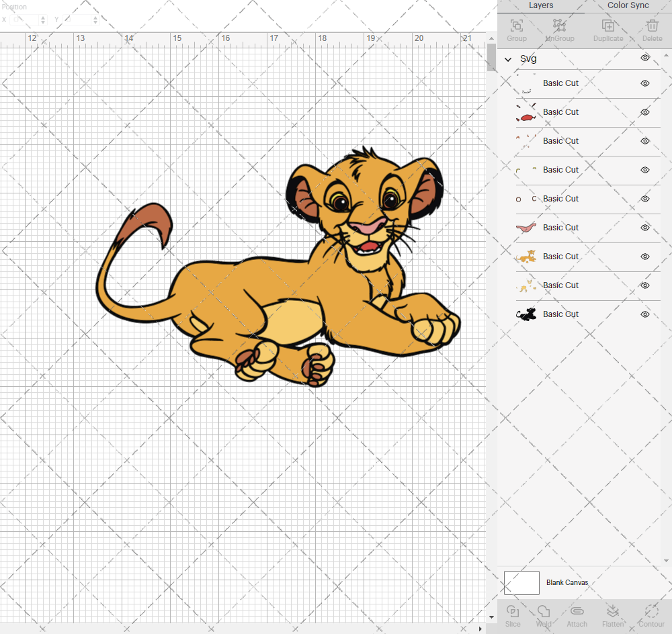Increase the Y position with stepper arrow
Screen dimensions: 672x634
click(95, 17)
